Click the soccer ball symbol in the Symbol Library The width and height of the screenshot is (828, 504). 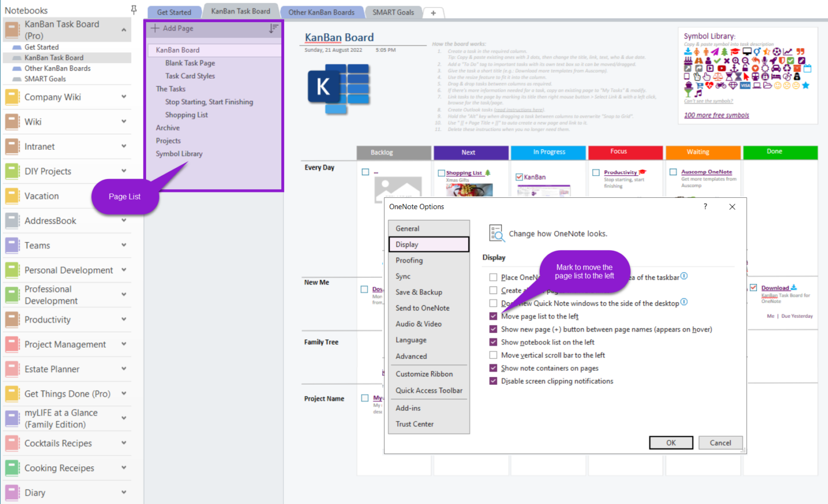pos(777,52)
